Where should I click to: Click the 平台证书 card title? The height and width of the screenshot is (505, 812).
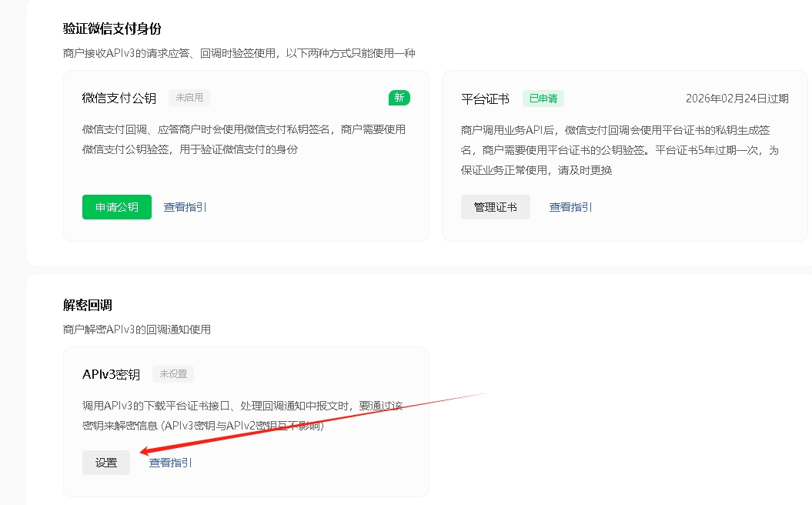point(485,99)
